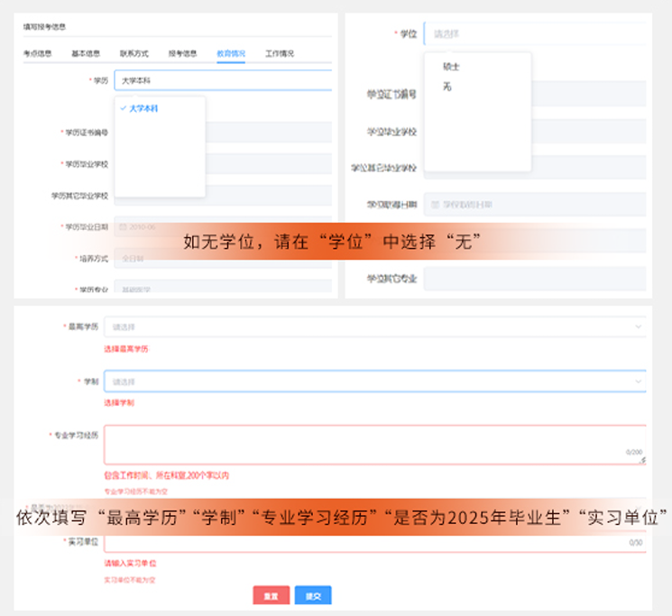Viewport: 672px width, 616px height.
Task: Click resize handle of 专业学习经历 textarea
Action: click(643, 460)
